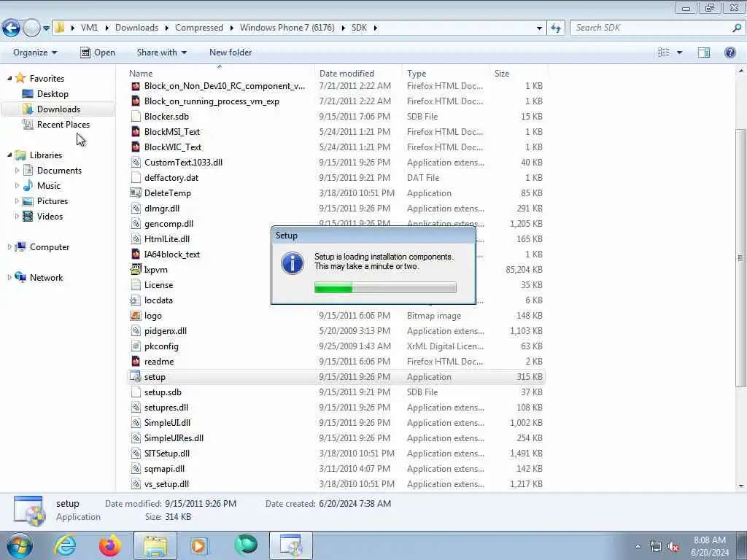Screen dimensions: 747x560
Task: Open Windows Media Player from taskbar
Action: tap(198, 545)
